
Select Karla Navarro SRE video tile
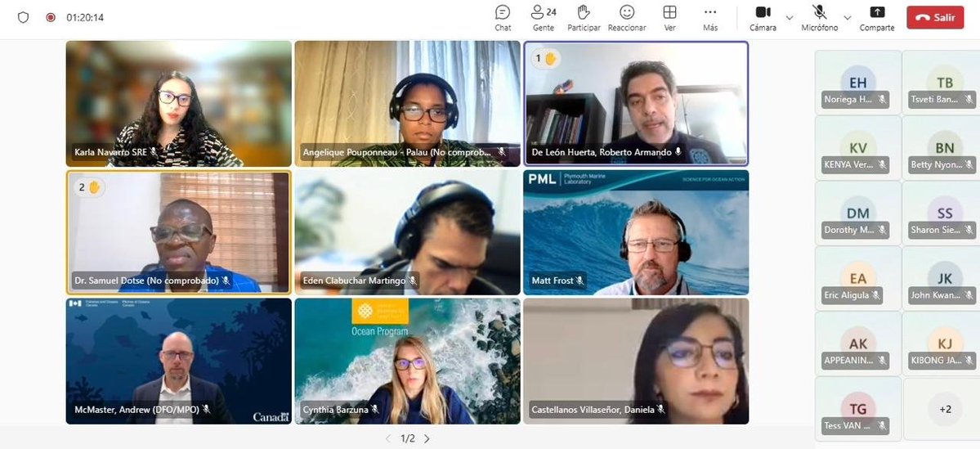pyautogui.click(x=179, y=104)
